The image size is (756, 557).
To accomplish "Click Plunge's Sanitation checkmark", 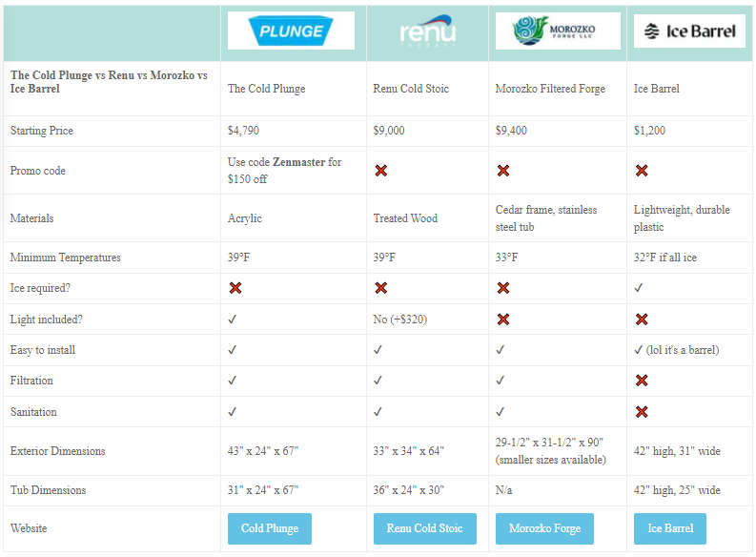I will click(232, 411).
